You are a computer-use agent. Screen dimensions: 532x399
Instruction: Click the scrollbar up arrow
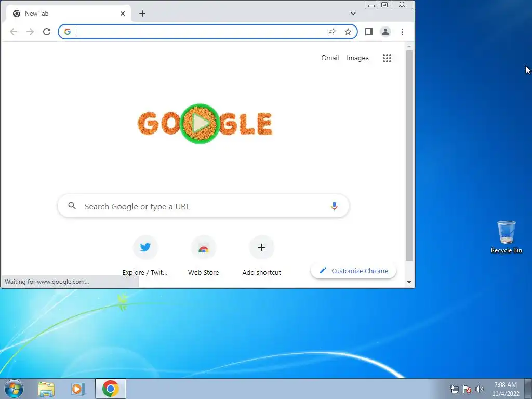(409, 46)
